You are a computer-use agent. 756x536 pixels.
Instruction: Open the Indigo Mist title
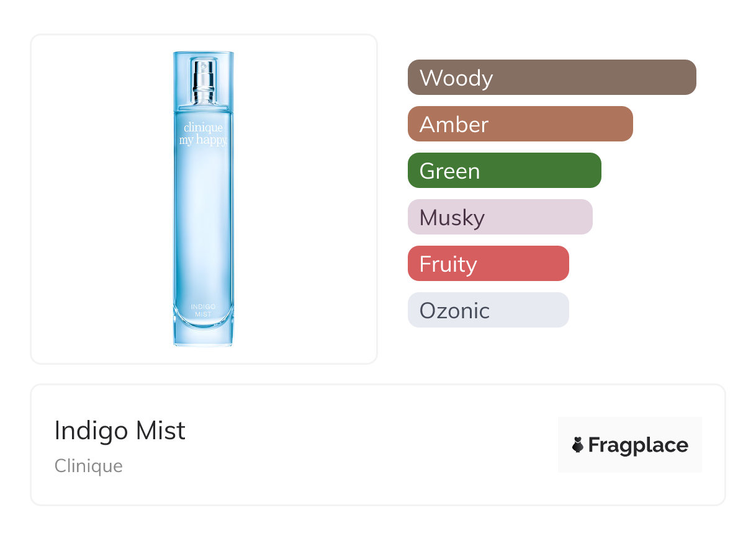pyautogui.click(x=120, y=431)
